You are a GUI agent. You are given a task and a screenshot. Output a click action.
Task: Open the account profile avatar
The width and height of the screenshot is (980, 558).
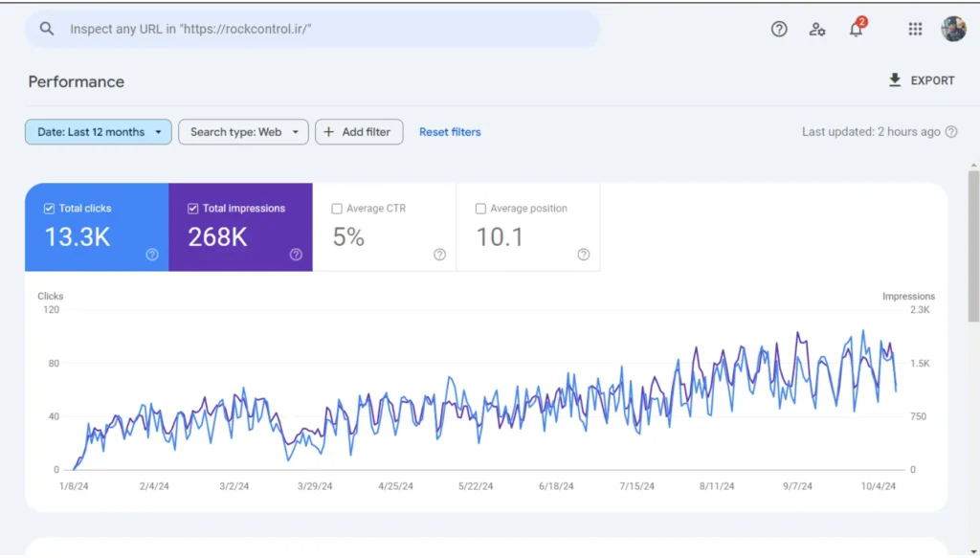click(953, 29)
